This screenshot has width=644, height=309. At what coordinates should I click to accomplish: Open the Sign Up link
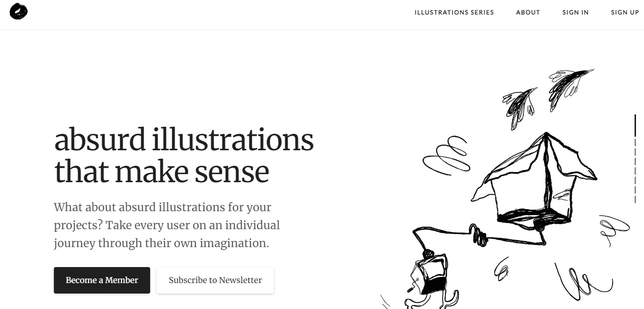pos(625,12)
